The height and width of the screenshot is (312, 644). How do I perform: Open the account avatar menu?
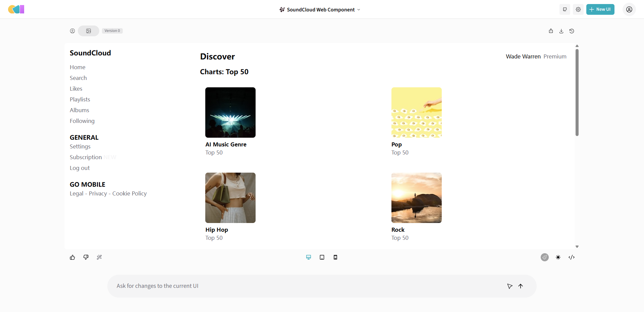click(629, 9)
